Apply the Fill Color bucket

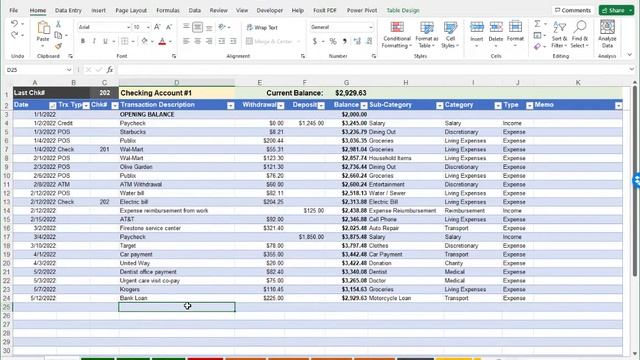click(x=144, y=41)
